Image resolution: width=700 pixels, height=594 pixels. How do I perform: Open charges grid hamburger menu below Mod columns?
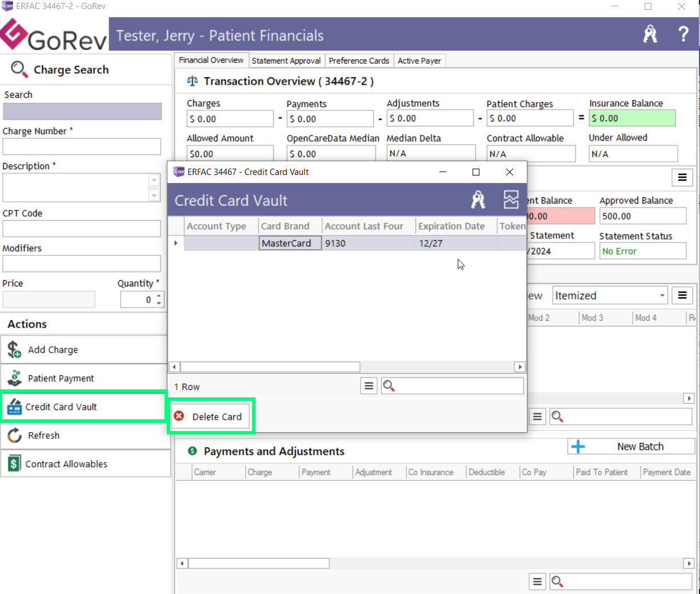(537, 417)
